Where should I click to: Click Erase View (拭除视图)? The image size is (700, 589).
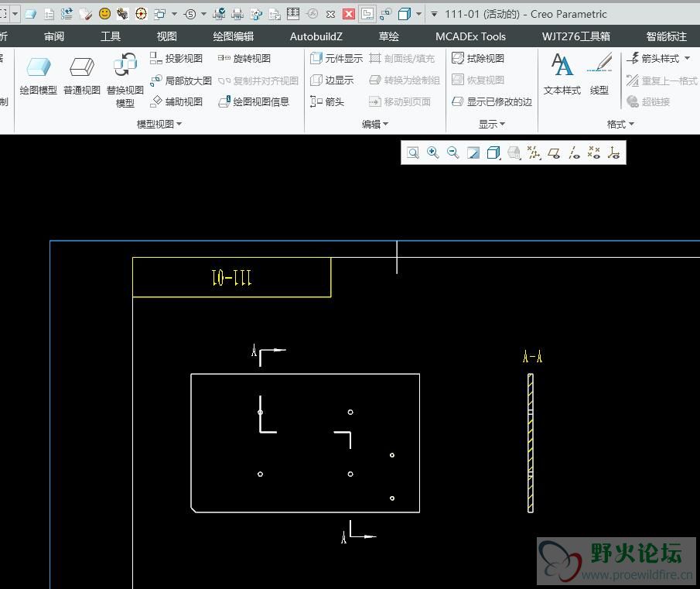[478, 58]
